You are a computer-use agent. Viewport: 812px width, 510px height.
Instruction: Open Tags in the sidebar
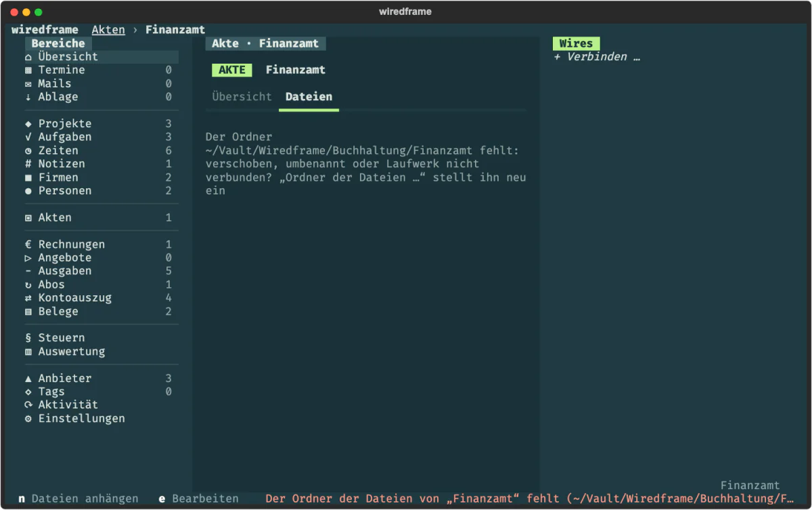(101, 391)
